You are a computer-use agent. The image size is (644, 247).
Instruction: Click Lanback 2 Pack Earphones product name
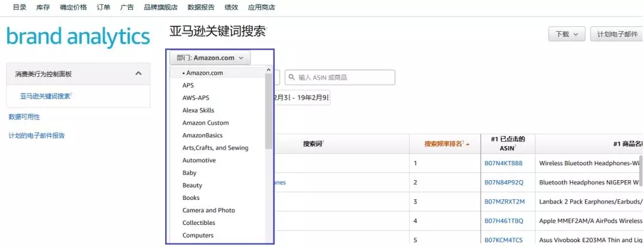tap(590, 202)
